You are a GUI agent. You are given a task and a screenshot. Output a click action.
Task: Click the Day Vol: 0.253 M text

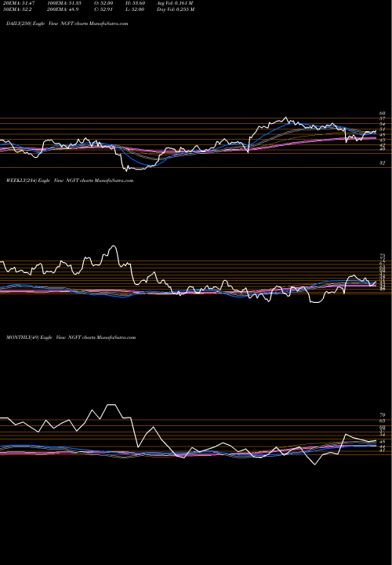pyautogui.click(x=176, y=9)
